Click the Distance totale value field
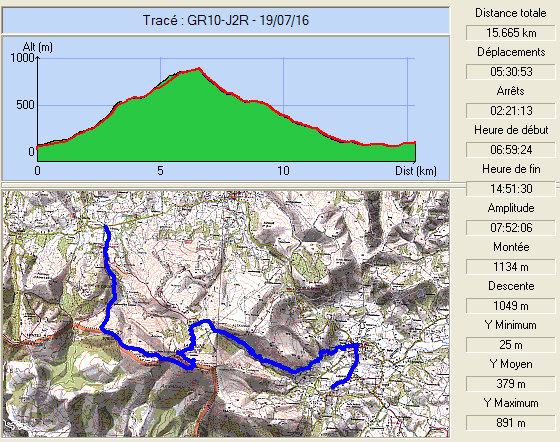Screen dimensions: 560x442 pos(511,33)
